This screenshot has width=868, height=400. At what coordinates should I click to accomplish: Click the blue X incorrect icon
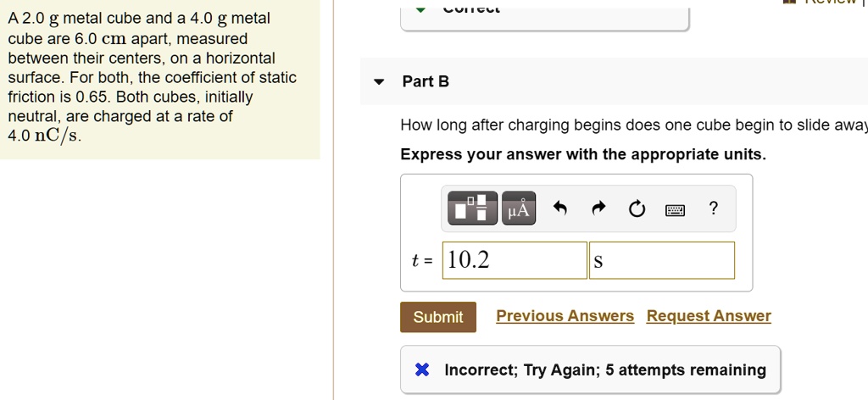[422, 369]
